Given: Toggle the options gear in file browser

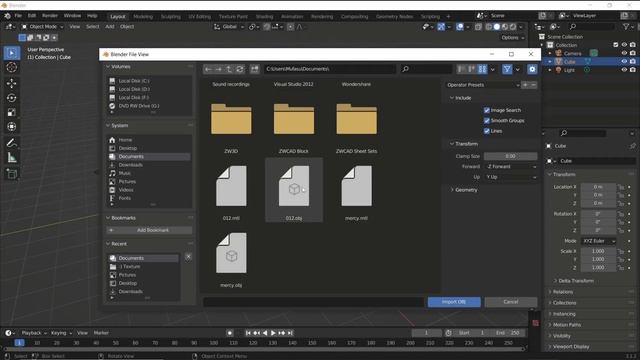Looking at the screenshot, I should [x=532, y=69].
